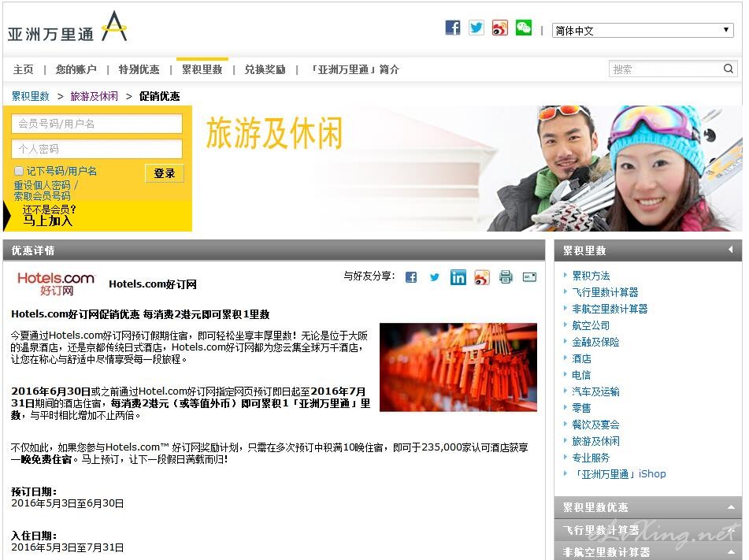749x560 pixels.
Task: Open the Weibo icon in the header
Action: (499, 28)
